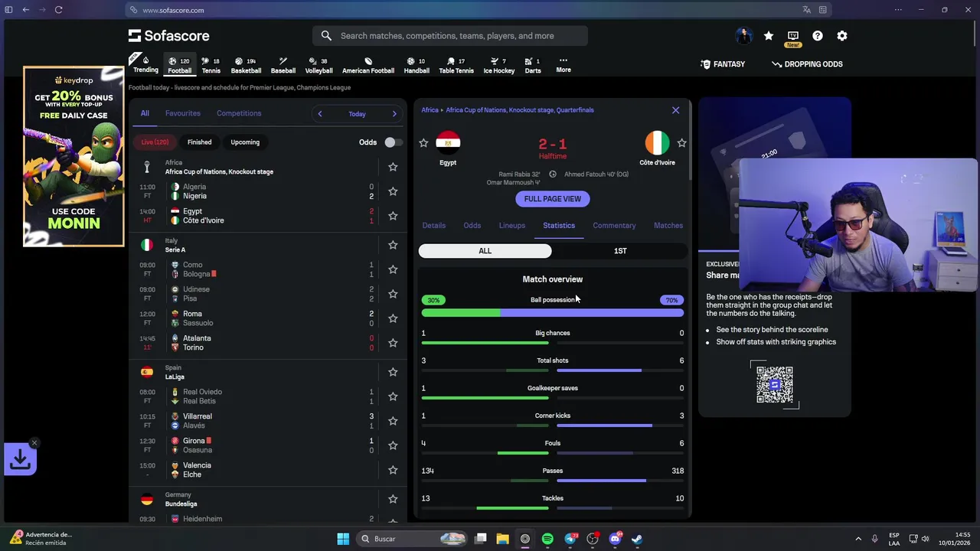Open the DROPPING ODDS link
980x551 pixels.
pyautogui.click(x=807, y=64)
